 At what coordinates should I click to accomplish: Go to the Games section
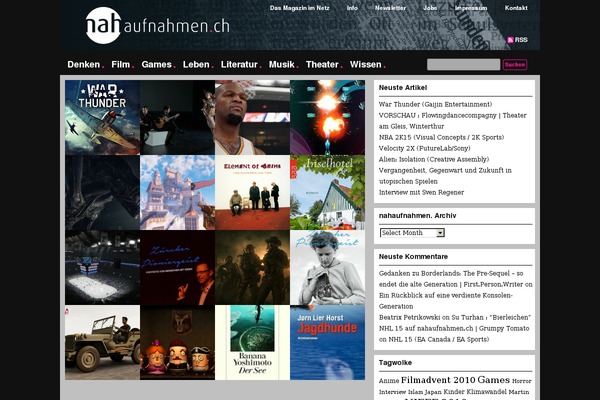[x=157, y=64]
